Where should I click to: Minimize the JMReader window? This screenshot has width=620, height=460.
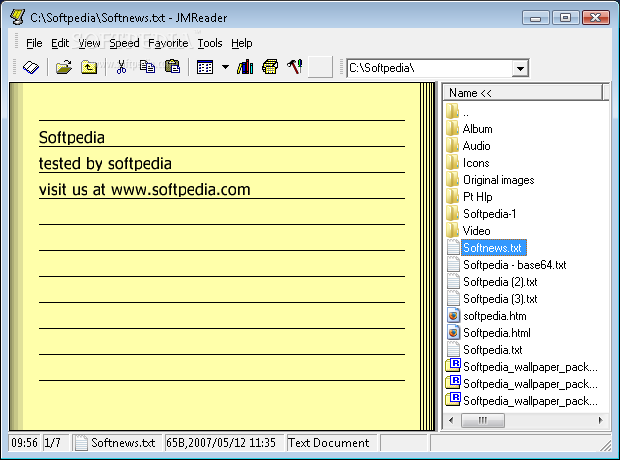[536, 18]
